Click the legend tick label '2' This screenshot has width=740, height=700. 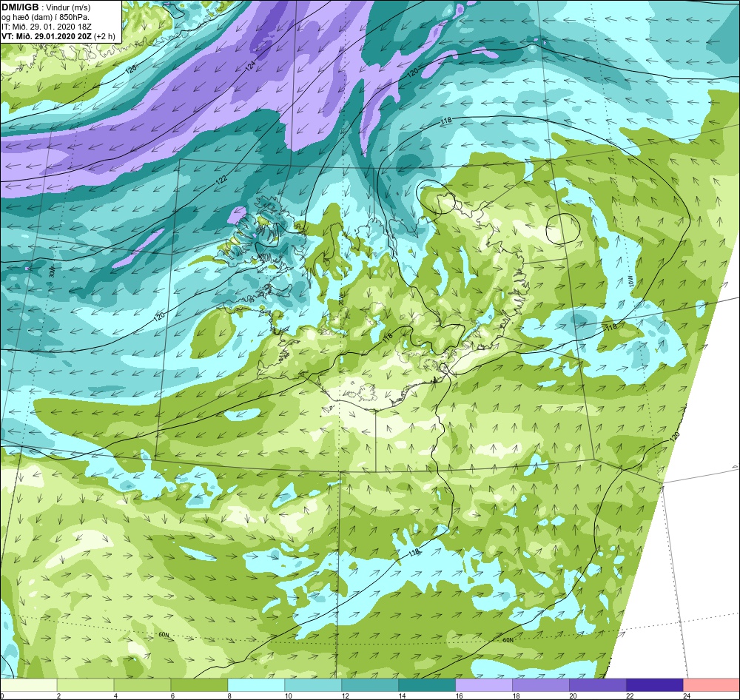click(x=59, y=696)
